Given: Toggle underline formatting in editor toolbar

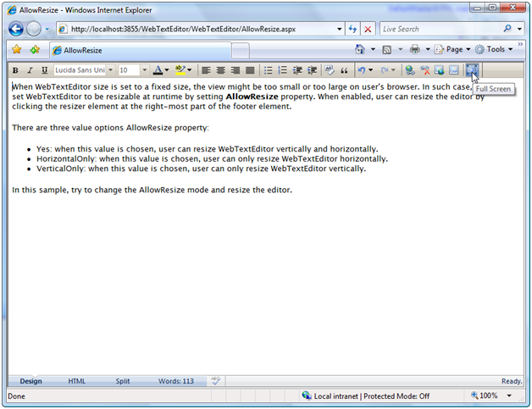Looking at the screenshot, I should (x=43, y=70).
